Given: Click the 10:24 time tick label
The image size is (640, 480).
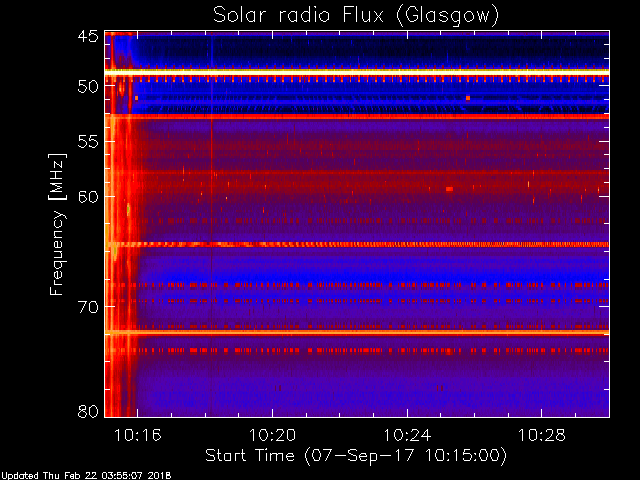Looking at the screenshot, I should click(407, 435).
